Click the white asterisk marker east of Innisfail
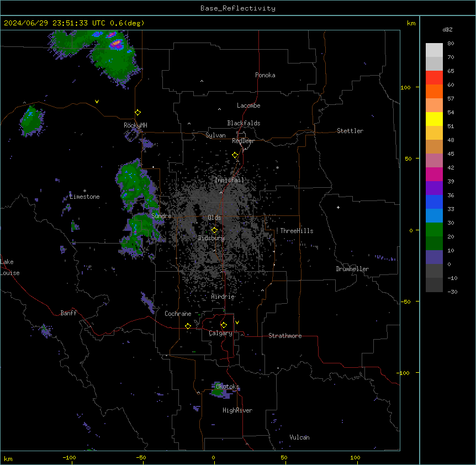Viewport: 476px width, 465px height. (277, 168)
